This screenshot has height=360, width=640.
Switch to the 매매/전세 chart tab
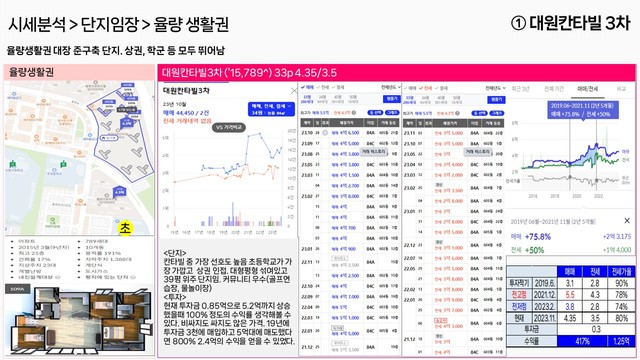pos(587,89)
